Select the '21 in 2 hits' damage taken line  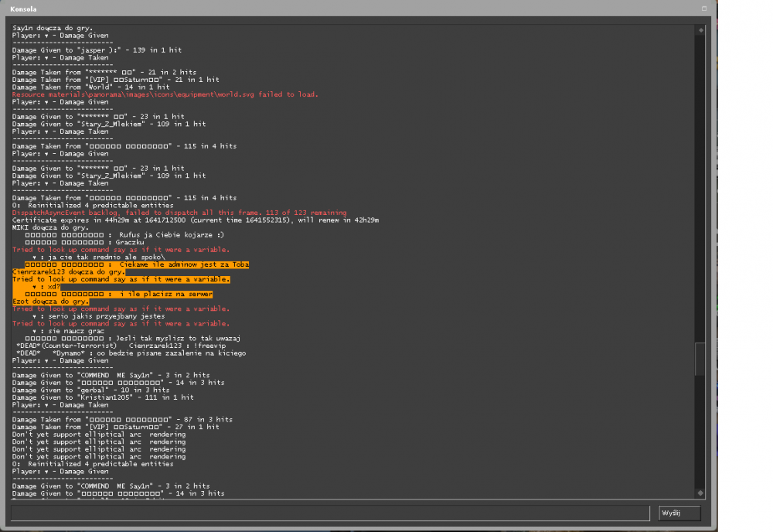coord(104,73)
